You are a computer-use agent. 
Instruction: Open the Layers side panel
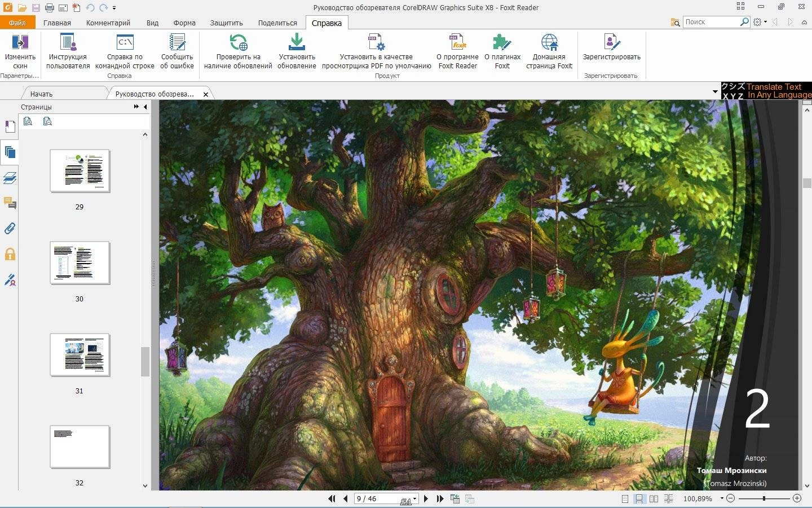(10, 178)
